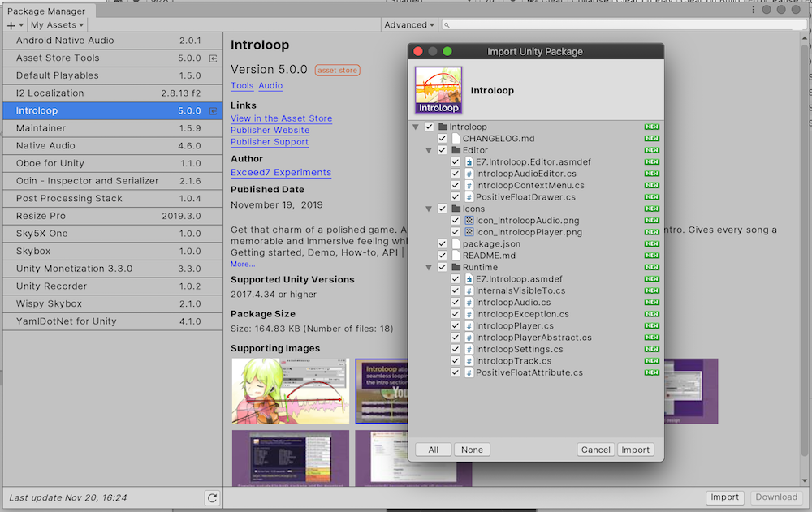Click the All button in import dialog
Image resolution: width=812 pixels, height=512 pixels.
[434, 450]
